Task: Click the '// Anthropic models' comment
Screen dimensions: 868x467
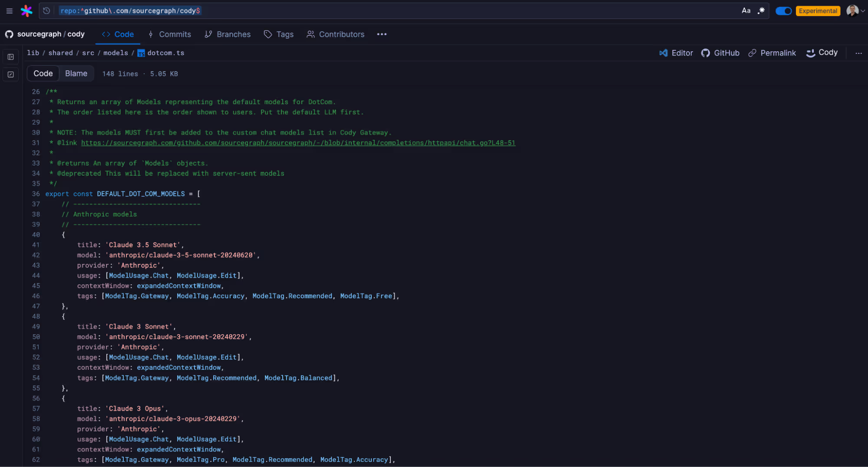Action: click(x=99, y=214)
